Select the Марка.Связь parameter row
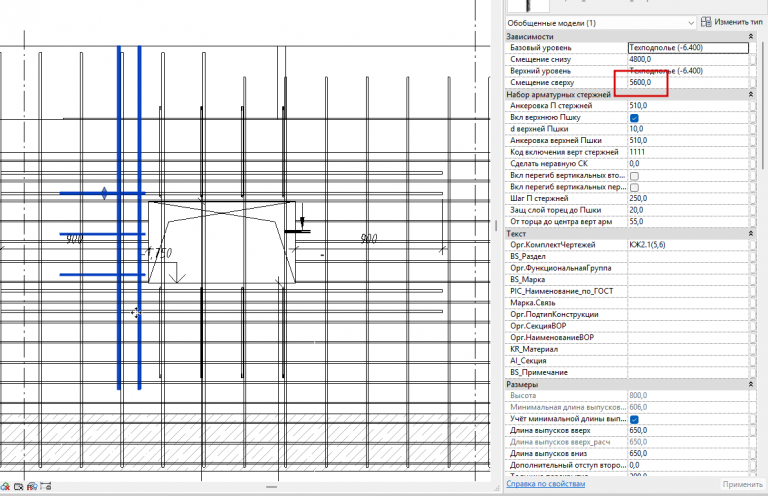The image size is (768, 496). click(x=631, y=303)
